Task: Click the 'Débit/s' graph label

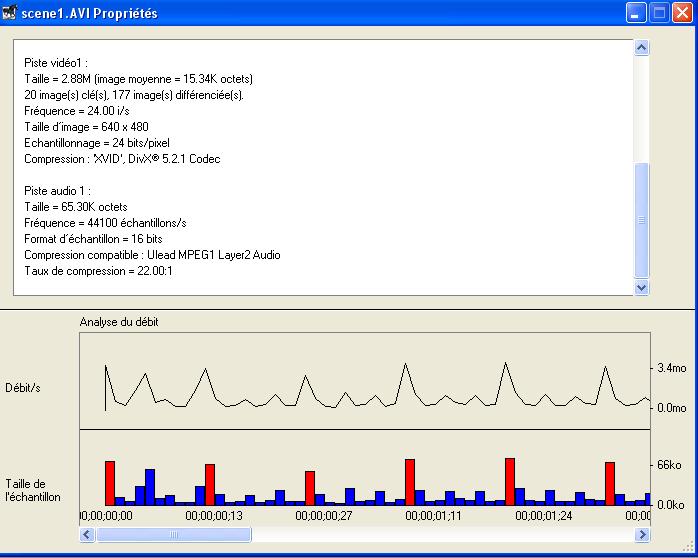Action: [x=23, y=388]
